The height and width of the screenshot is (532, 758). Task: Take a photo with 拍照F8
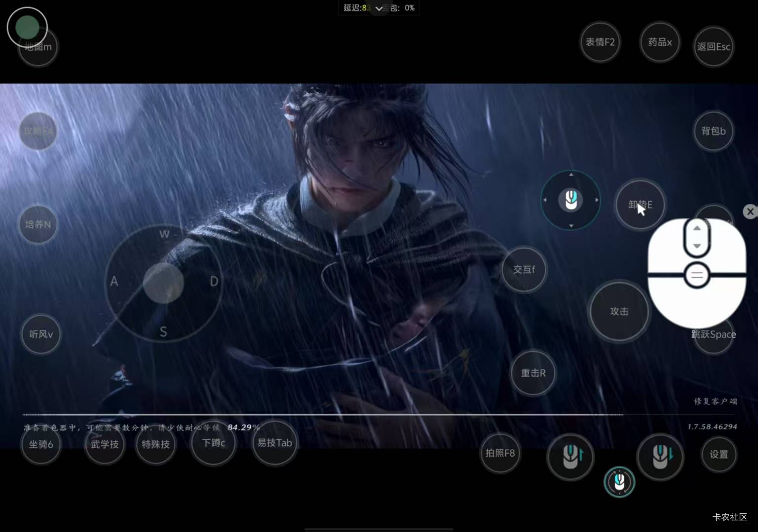pyautogui.click(x=500, y=453)
